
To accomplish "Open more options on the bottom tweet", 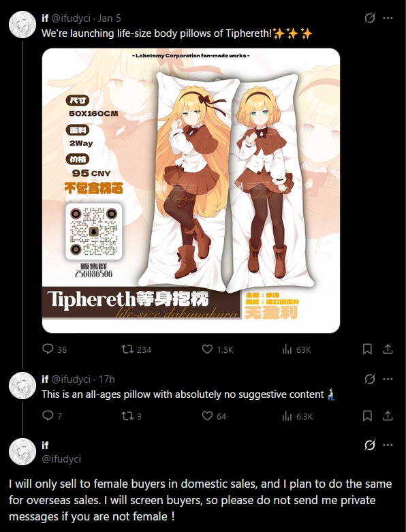I will pyautogui.click(x=388, y=445).
